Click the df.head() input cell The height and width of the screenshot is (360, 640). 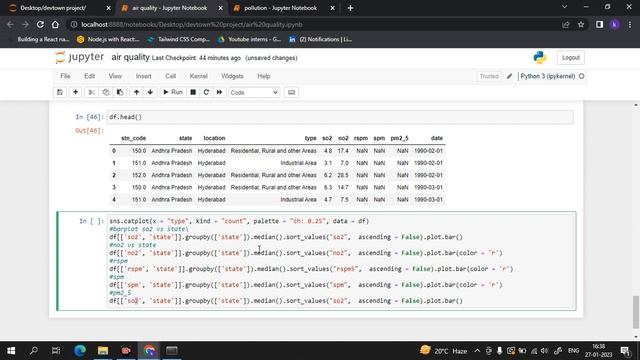tap(340, 117)
